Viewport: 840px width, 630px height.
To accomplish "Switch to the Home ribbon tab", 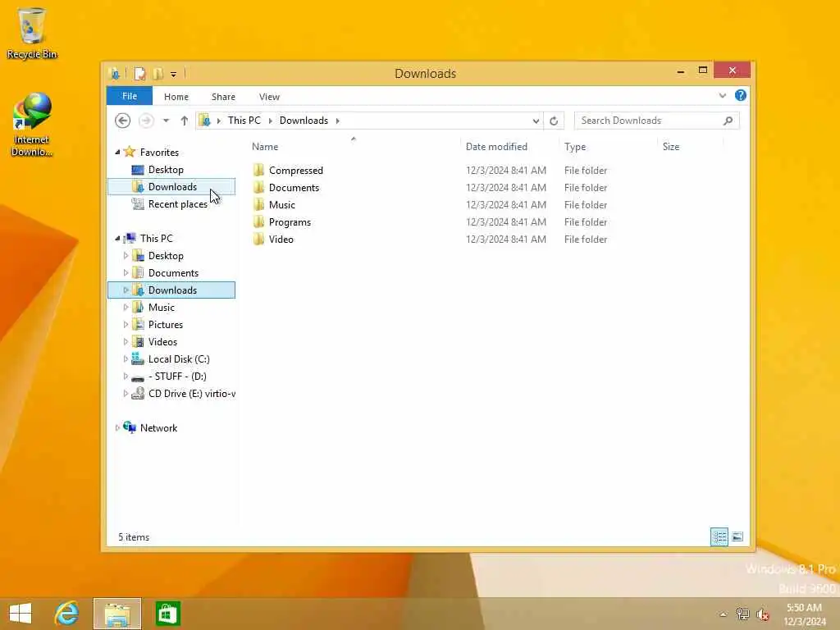I will (x=176, y=97).
